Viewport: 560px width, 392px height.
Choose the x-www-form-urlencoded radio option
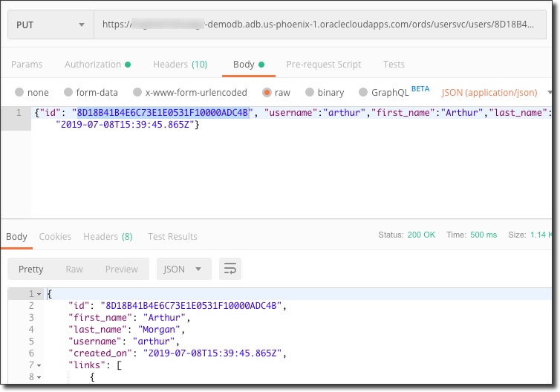[x=137, y=93]
